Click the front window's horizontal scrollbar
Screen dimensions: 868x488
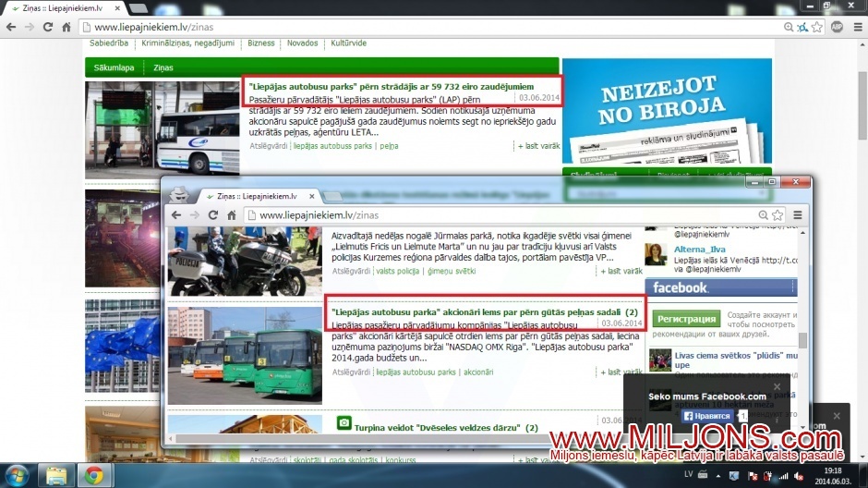coord(462,438)
